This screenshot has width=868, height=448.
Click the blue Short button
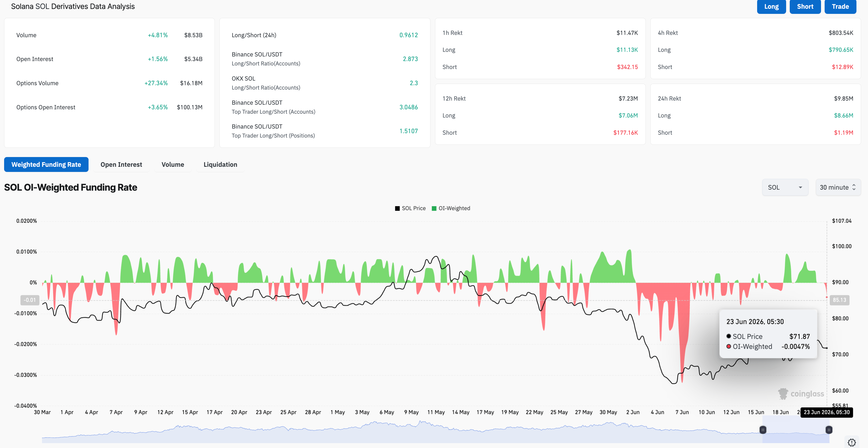pyautogui.click(x=805, y=6)
